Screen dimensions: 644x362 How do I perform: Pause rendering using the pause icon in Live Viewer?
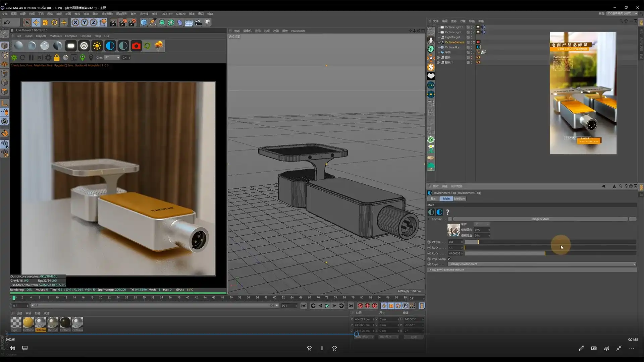pyautogui.click(x=31, y=57)
